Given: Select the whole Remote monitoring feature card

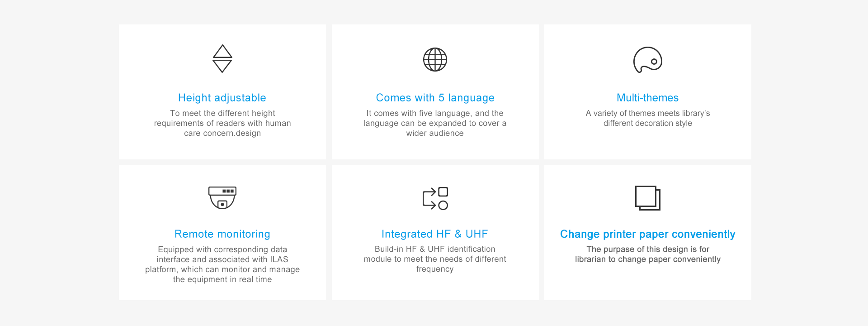Looking at the screenshot, I should pos(222,290).
